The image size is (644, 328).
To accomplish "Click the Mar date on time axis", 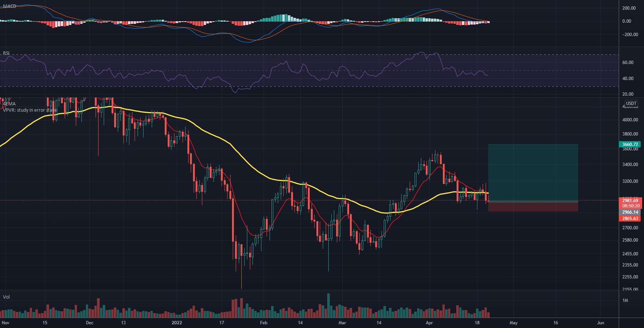I will coord(342,323).
